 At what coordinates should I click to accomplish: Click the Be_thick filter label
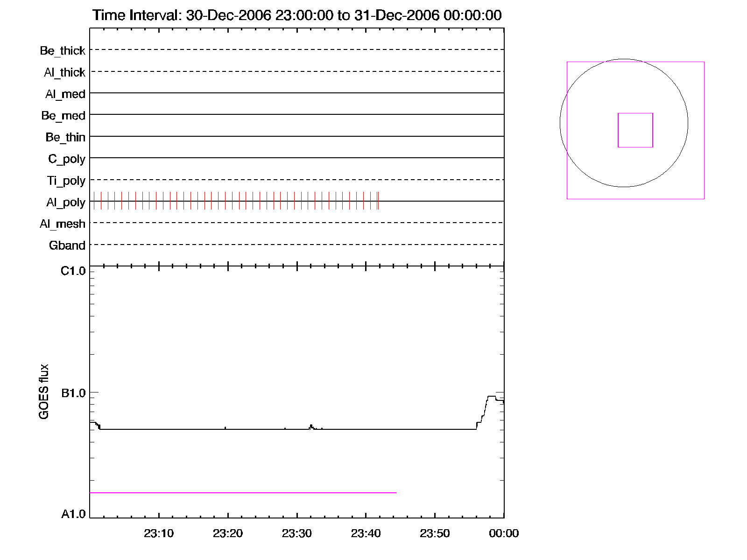pos(63,50)
